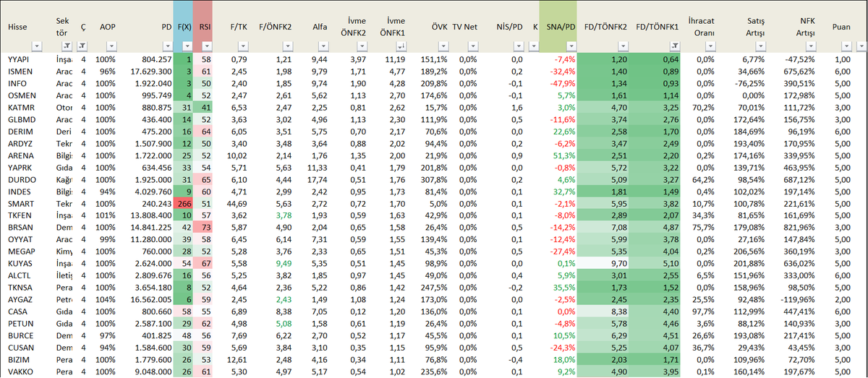Open the sorted İvme ÖNFK1 filter button
This screenshot has height=378, width=868.
point(400,46)
